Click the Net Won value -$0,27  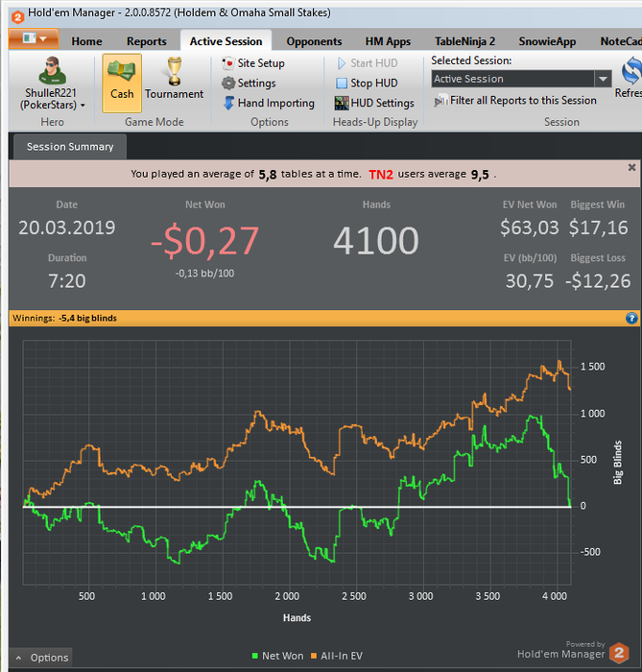204,241
